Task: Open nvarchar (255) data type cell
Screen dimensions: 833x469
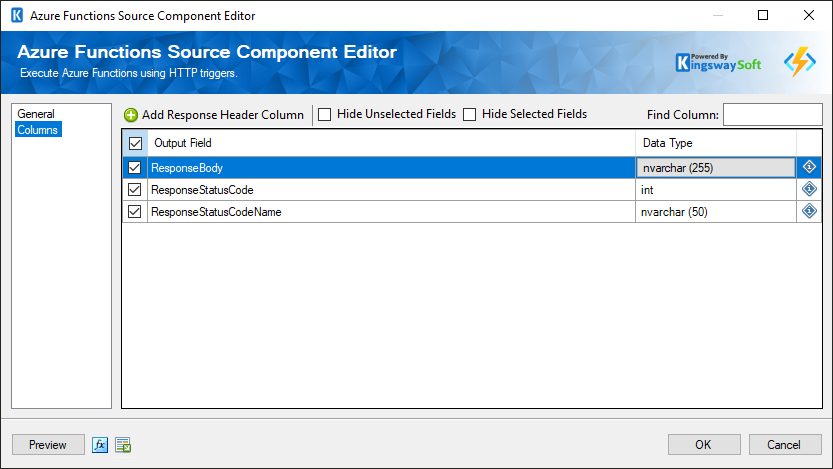Action: pos(716,168)
